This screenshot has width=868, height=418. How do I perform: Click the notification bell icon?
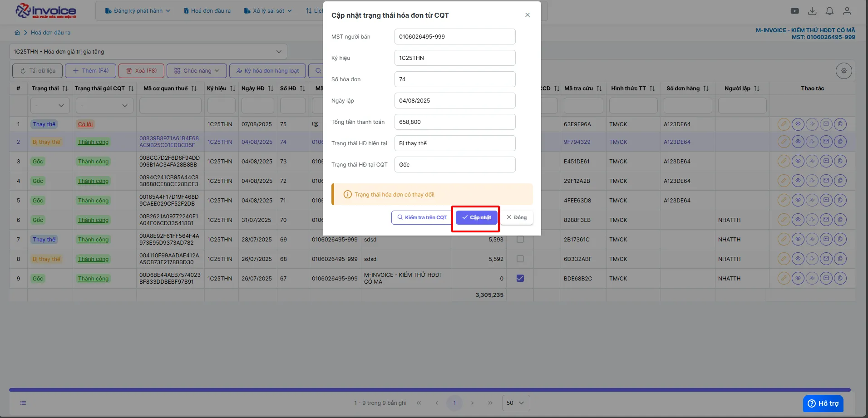tap(829, 11)
